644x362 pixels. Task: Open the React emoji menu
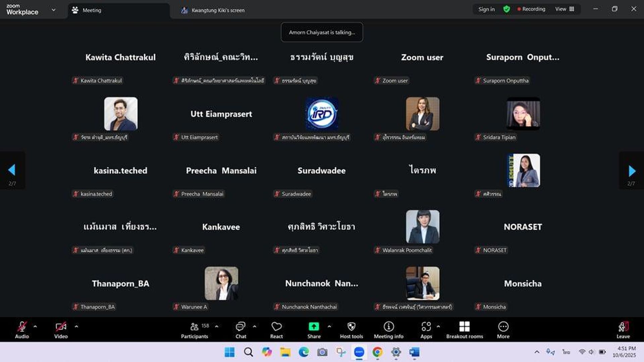276,330
